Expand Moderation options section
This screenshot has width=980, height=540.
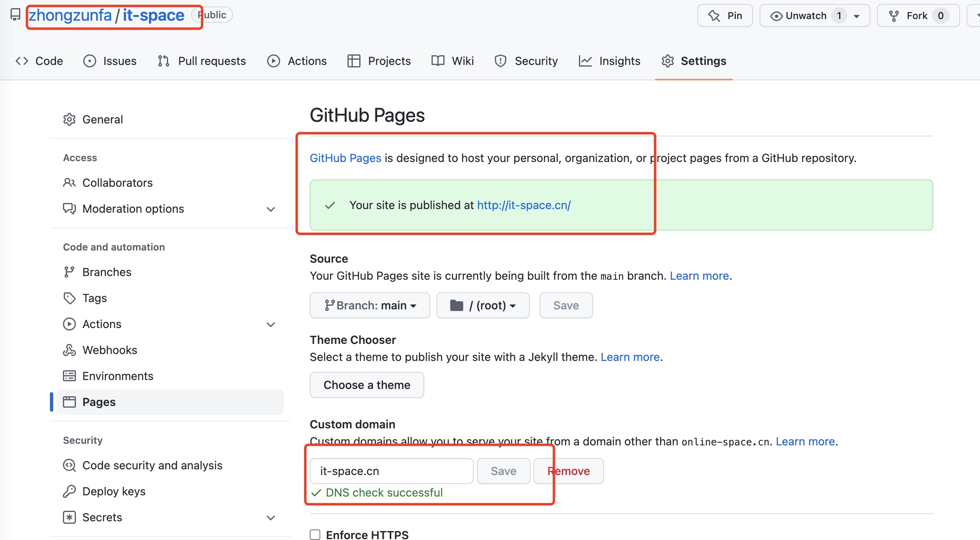tap(271, 209)
